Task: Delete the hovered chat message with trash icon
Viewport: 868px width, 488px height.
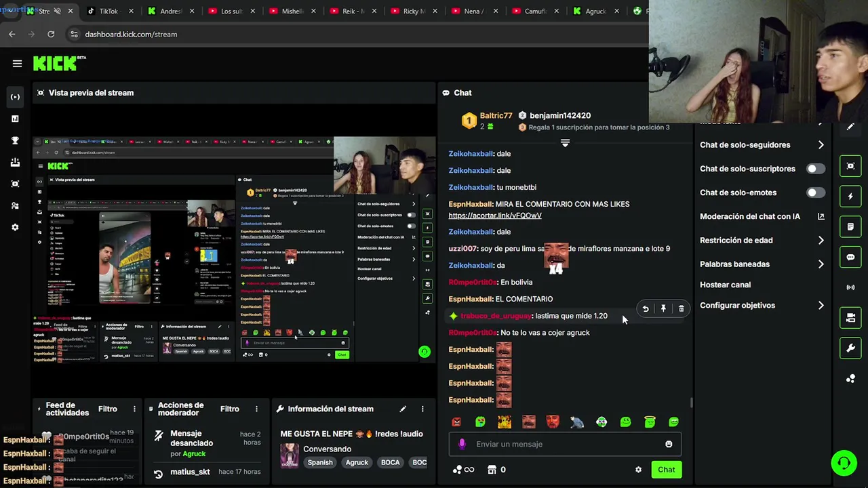Action: pos(682,309)
